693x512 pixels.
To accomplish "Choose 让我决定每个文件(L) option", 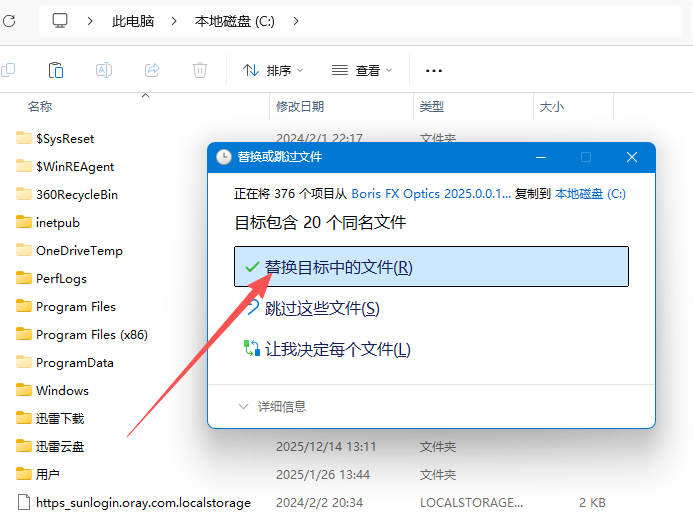I will [337, 349].
